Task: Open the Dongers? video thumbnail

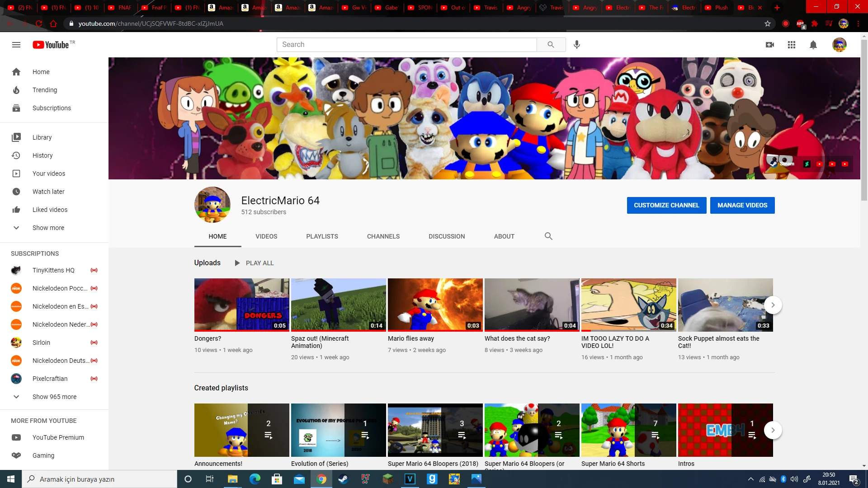Action: click(241, 305)
